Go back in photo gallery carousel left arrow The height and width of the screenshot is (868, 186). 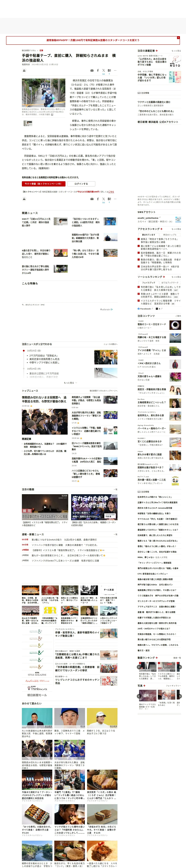click(139, 696)
